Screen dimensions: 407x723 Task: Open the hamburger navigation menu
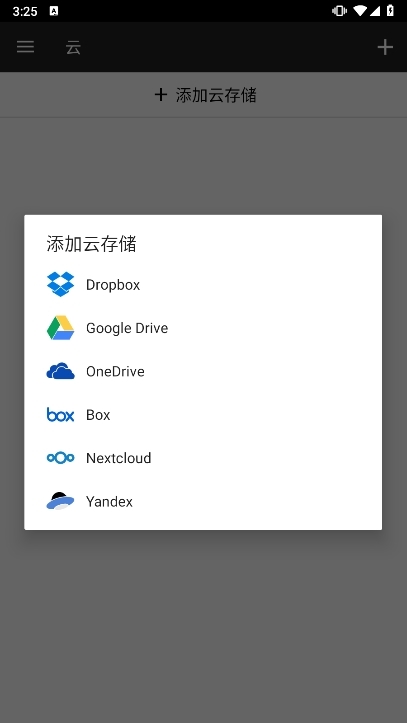[x=25, y=47]
